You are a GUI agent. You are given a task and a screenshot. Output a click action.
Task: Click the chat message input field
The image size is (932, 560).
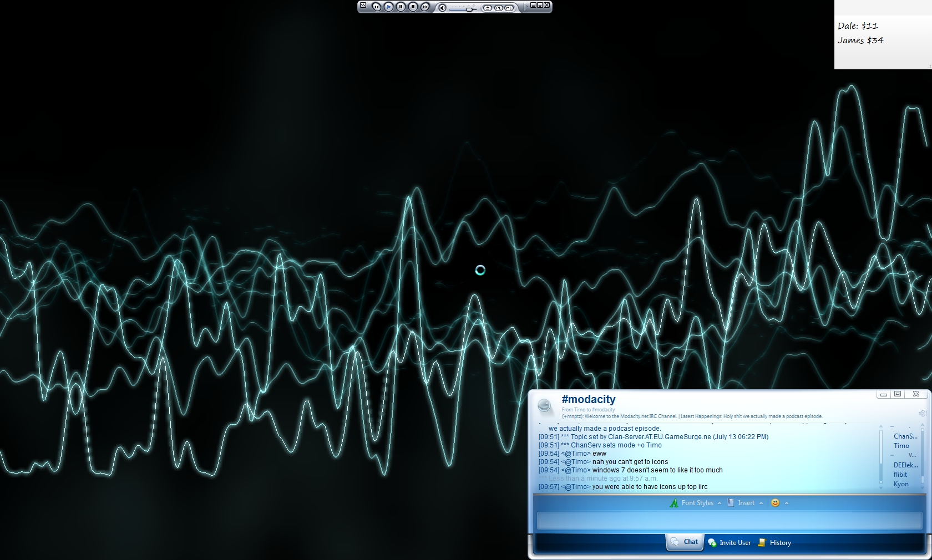[729, 521]
